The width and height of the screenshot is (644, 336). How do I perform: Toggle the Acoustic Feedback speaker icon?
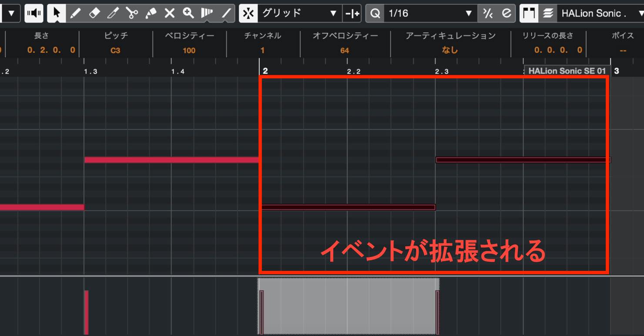point(33,13)
